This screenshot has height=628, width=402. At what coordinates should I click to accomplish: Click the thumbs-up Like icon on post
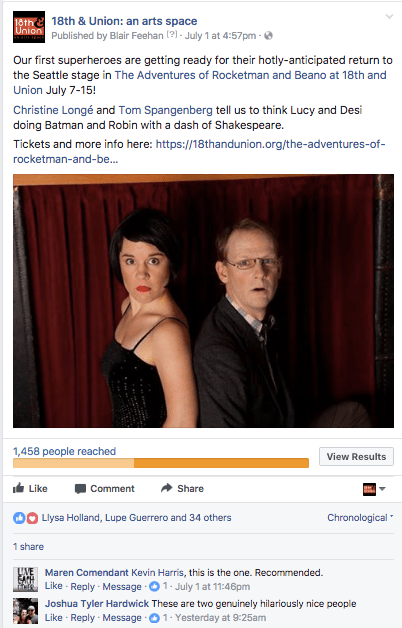pyautogui.click(x=18, y=488)
